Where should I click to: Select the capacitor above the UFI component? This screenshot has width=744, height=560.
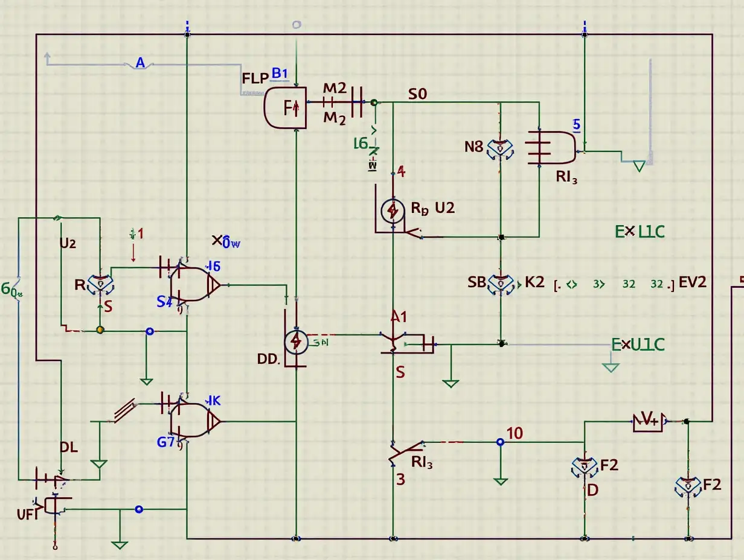pyautogui.click(x=42, y=480)
